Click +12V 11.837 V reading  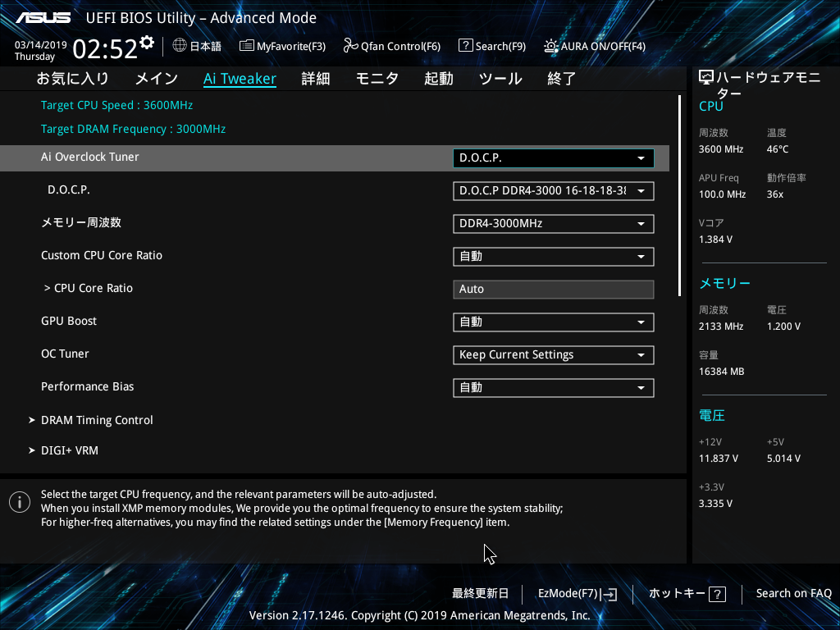pyautogui.click(x=719, y=459)
